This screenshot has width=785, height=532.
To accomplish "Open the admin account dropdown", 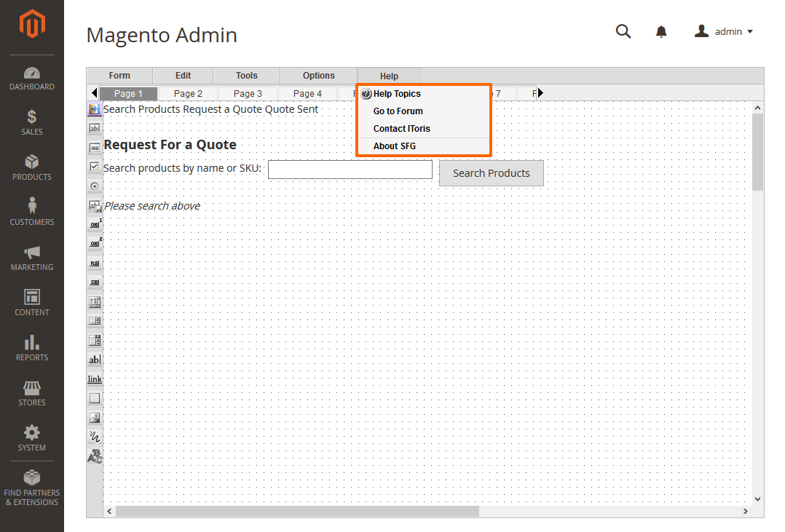I will pos(724,31).
